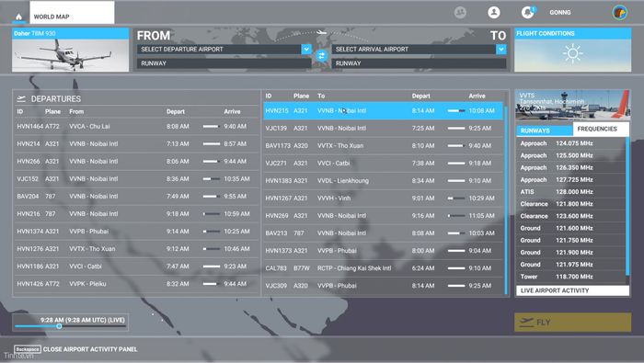Select flight VJC139 row
This screenshot has height=363, width=644.
383,128
